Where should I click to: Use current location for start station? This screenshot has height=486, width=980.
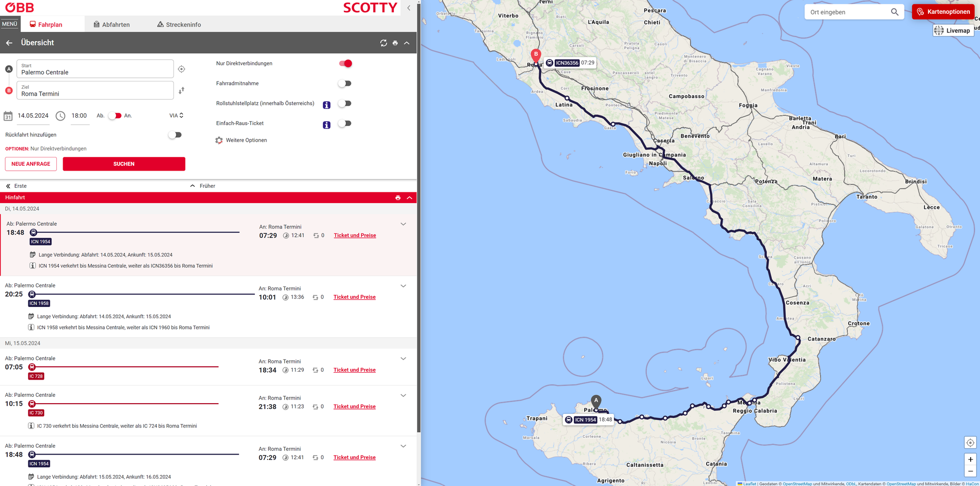point(181,69)
